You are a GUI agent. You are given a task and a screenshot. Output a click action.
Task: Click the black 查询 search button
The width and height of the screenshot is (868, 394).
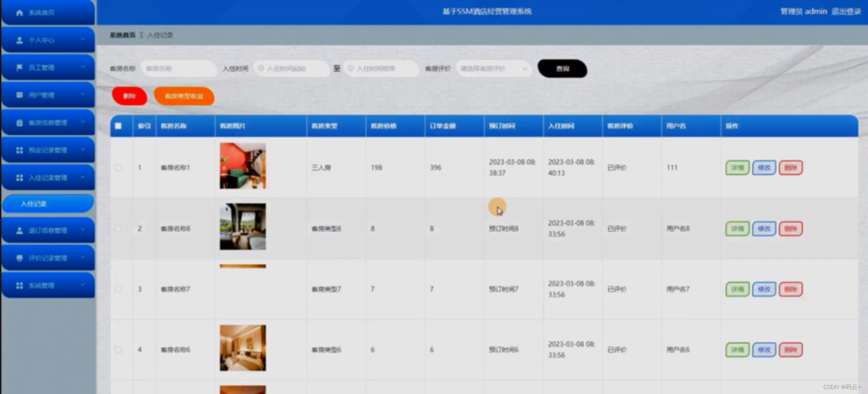(x=562, y=69)
